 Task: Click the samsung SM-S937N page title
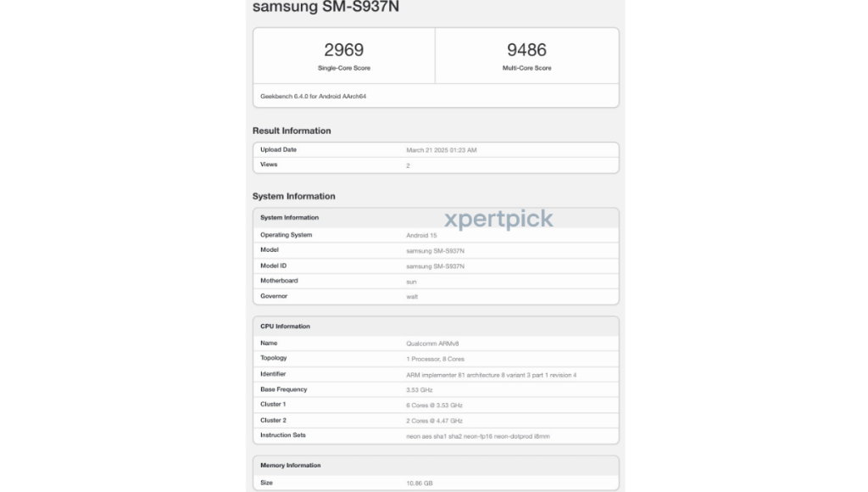[x=325, y=8]
